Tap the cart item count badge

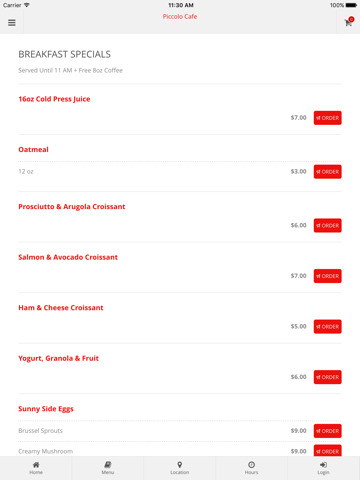click(351, 19)
